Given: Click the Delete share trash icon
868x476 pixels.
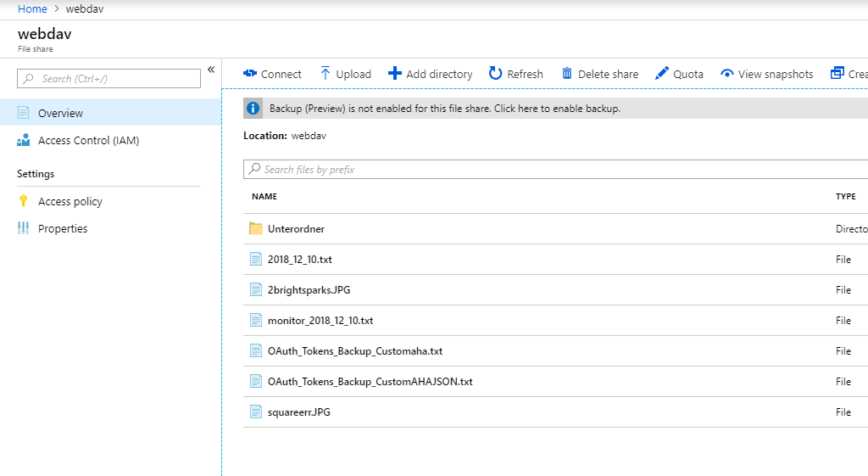Looking at the screenshot, I should pyautogui.click(x=567, y=74).
